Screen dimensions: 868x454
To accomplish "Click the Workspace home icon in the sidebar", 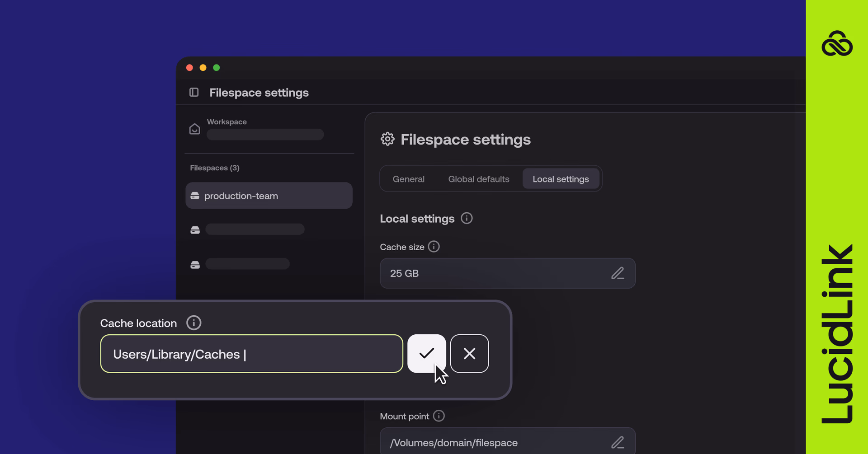I will [x=194, y=129].
